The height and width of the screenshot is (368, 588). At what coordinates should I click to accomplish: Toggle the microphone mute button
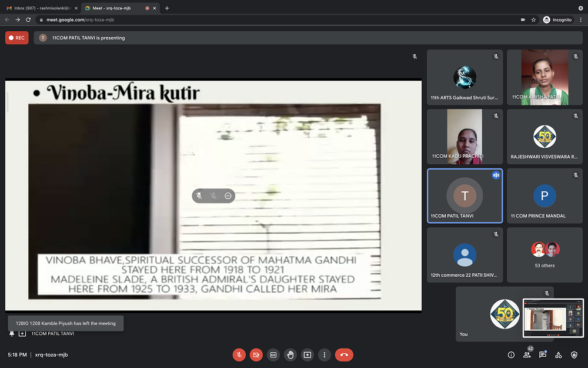(239, 355)
